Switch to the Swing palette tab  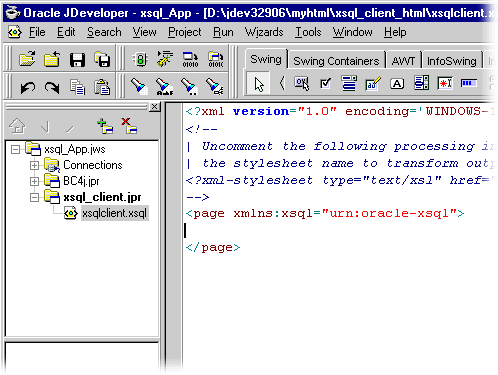pos(266,59)
